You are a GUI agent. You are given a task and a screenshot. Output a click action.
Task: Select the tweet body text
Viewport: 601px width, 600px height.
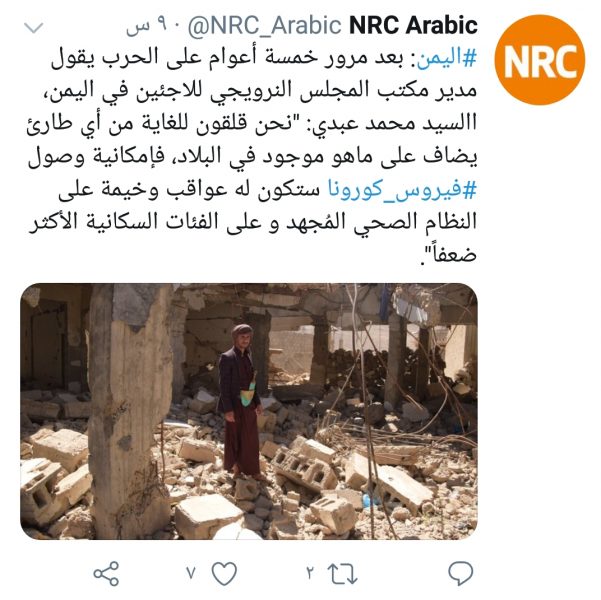pyautogui.click(x=252, y=156)
